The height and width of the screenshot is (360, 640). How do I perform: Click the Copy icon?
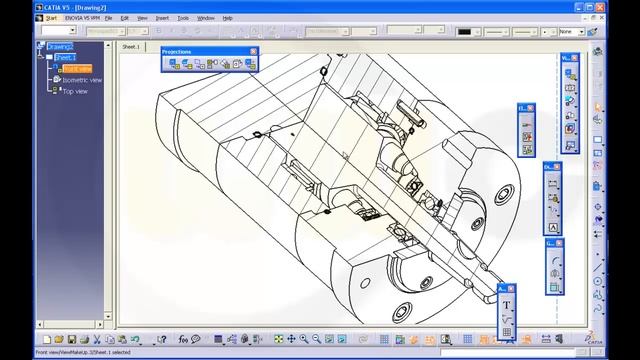(110, 339)
